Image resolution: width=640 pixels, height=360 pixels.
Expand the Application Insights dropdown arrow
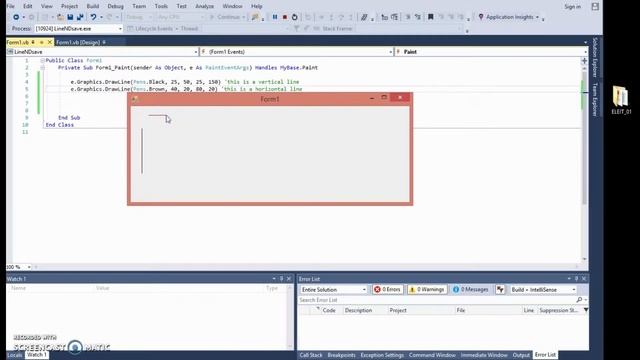tap(537, 17)
